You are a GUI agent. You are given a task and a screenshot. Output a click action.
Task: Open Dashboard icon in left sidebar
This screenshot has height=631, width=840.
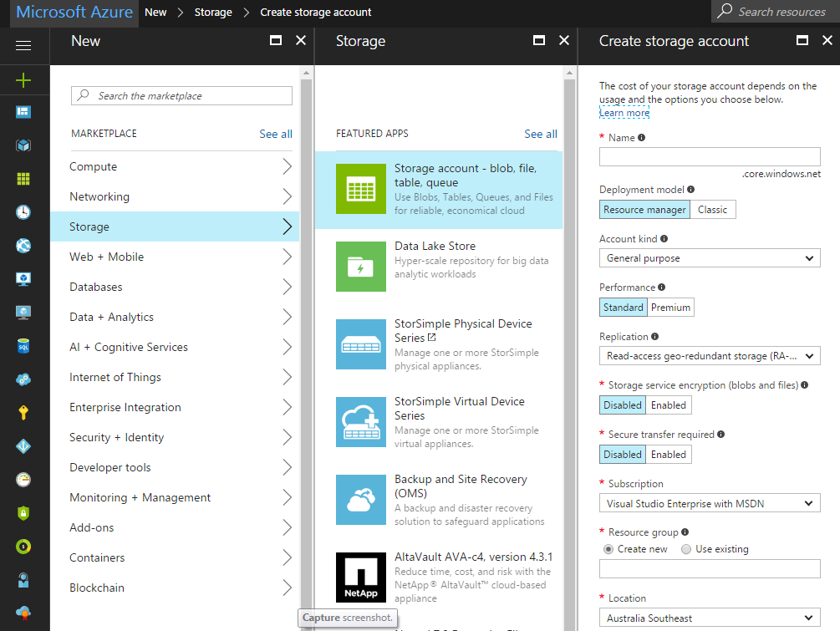pos(23,112)
